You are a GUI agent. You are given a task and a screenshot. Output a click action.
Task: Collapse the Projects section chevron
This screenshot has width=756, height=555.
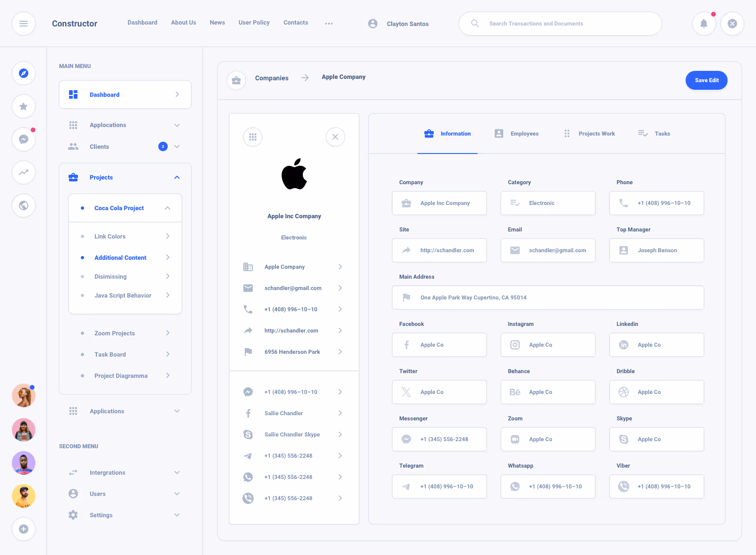click(x=177, y=177)
